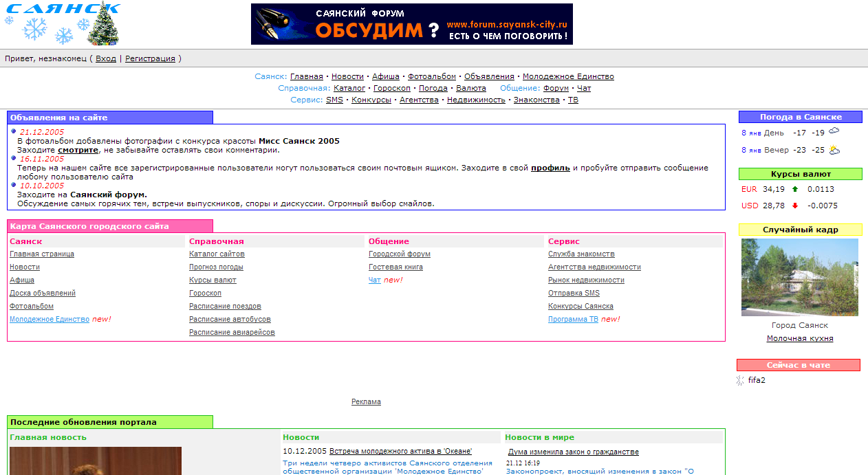
Task: Open the Саянский форум banner ad
Action: tap(411, 24)
